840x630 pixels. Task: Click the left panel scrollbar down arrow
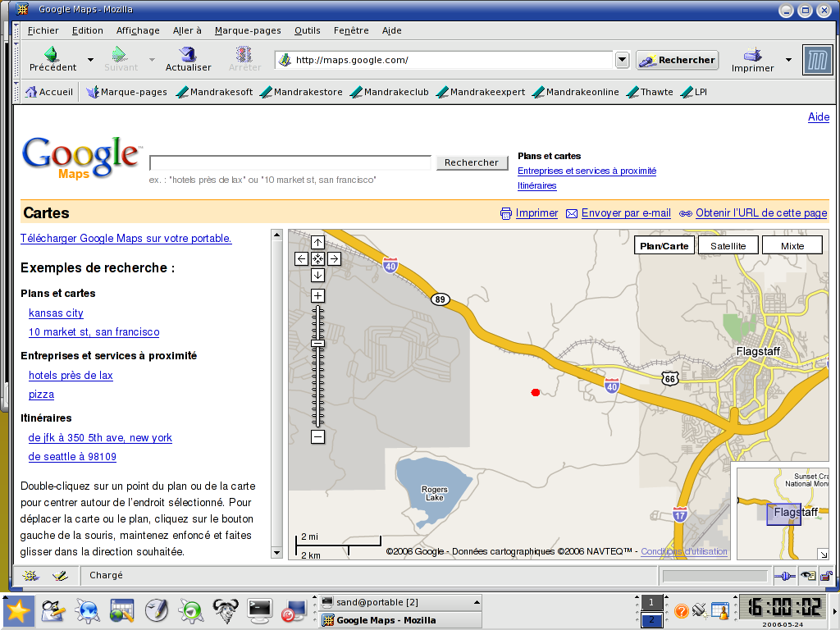[277, 553]
